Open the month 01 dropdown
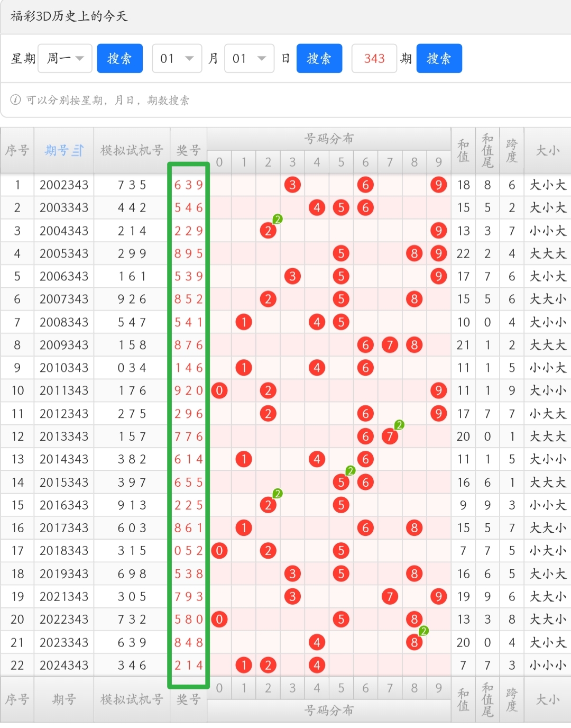 click(177, 58)
